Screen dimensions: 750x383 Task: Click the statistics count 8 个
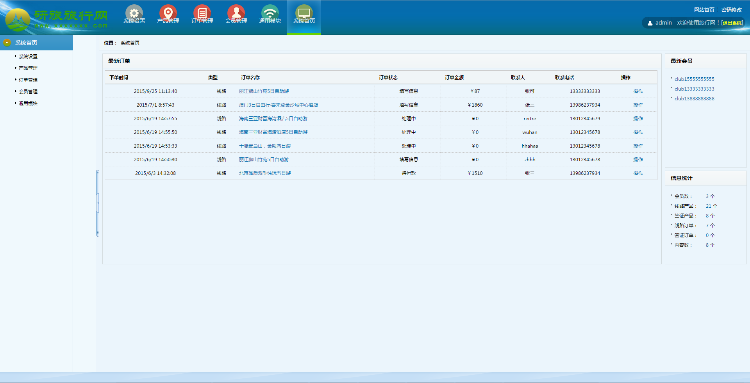point(710,216)
